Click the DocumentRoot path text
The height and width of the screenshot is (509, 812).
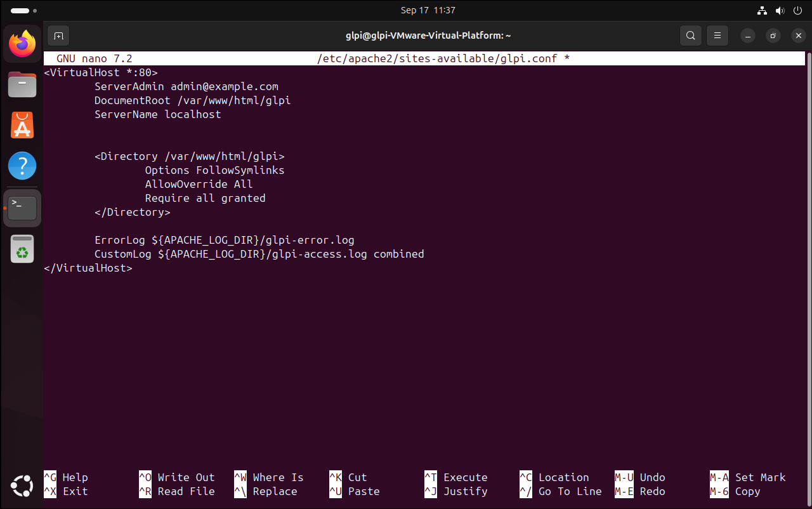click(233, 101)
